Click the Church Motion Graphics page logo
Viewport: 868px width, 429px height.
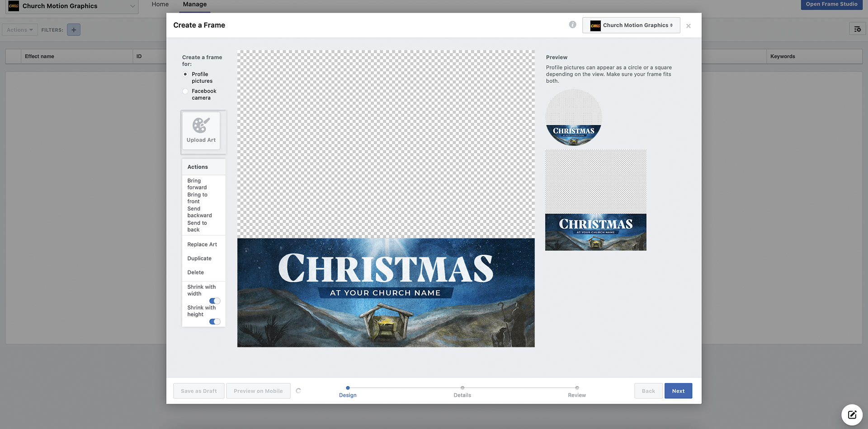tap(14, 6)
